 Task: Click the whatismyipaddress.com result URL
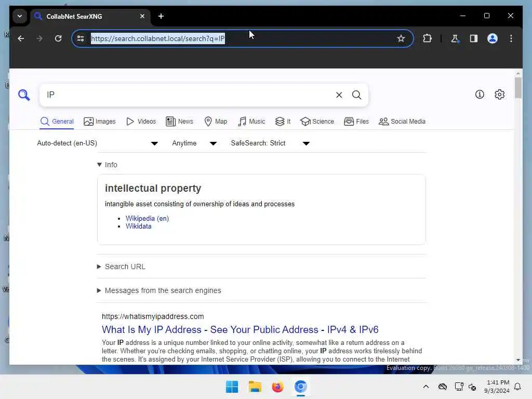pyautogui.click(x=153, y=316)
